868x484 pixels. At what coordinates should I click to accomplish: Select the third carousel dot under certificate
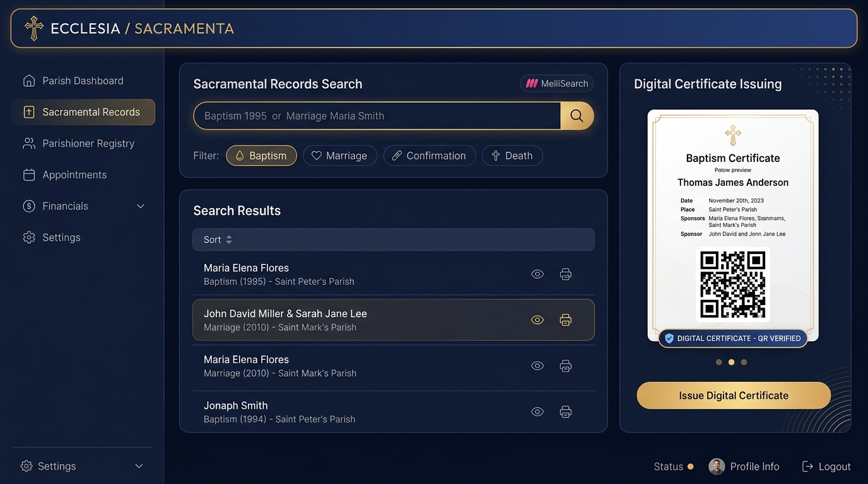(744, 362)
